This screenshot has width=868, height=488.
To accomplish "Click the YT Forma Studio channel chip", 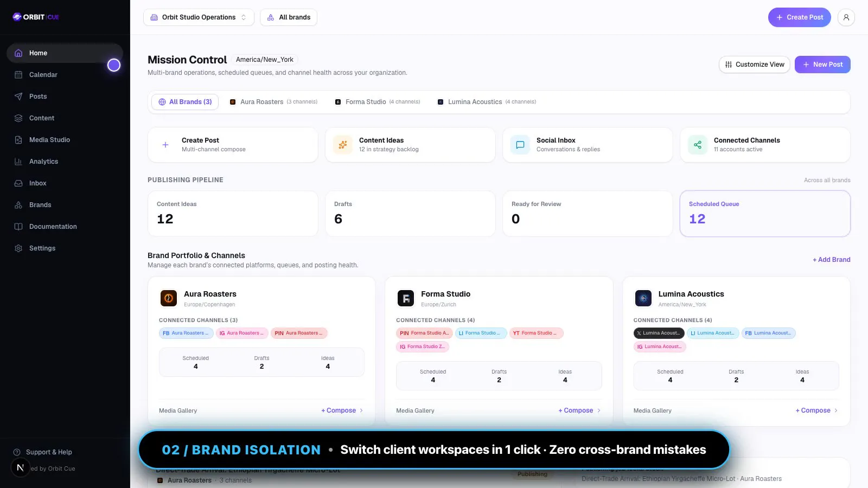I will [x=536, y=333].
